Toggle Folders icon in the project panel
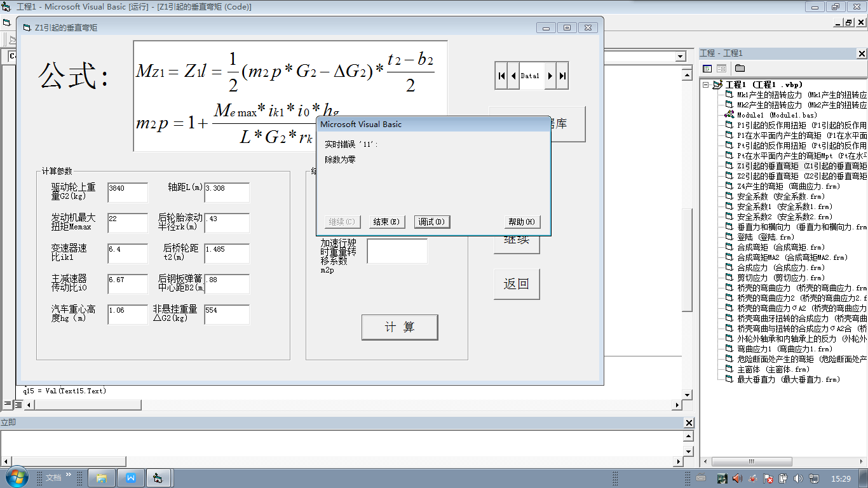 [x=740, y=69]
